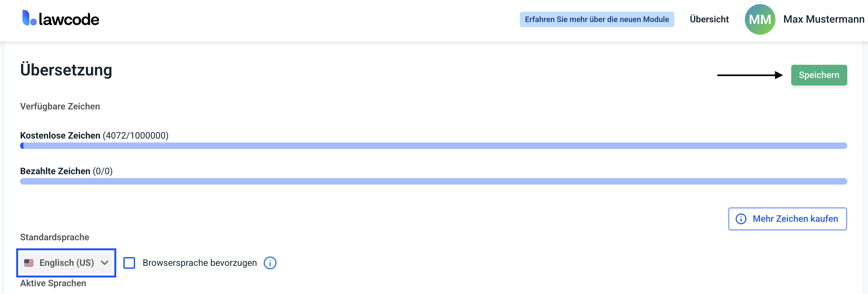The image size is (868, 294).
Task: Click the MM user avatar
Action: 759,19
